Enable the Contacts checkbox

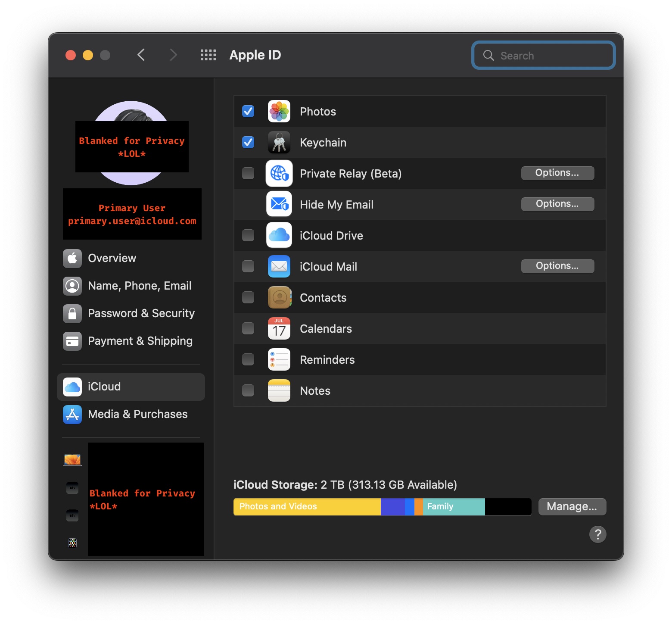pos(248,297)
